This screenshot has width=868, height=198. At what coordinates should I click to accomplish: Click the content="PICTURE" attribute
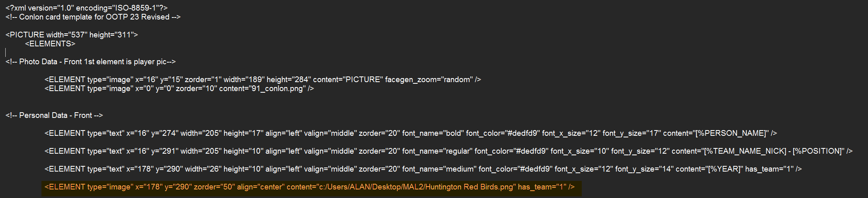(x=347, y=80)
